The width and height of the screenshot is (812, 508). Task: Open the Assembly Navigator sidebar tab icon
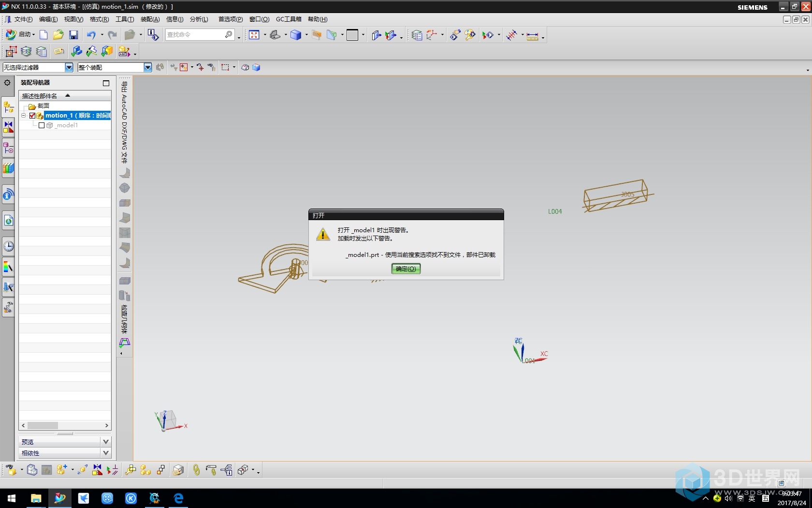tap(8, 107)
